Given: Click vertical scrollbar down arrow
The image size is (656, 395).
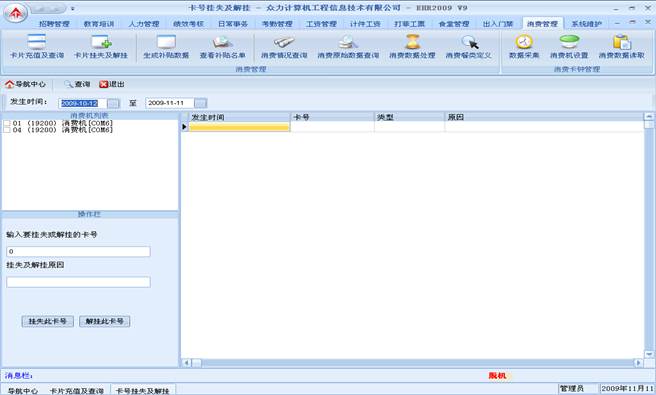Looking at the screenshot, I should pyautogui.click(x=649, y=354).
